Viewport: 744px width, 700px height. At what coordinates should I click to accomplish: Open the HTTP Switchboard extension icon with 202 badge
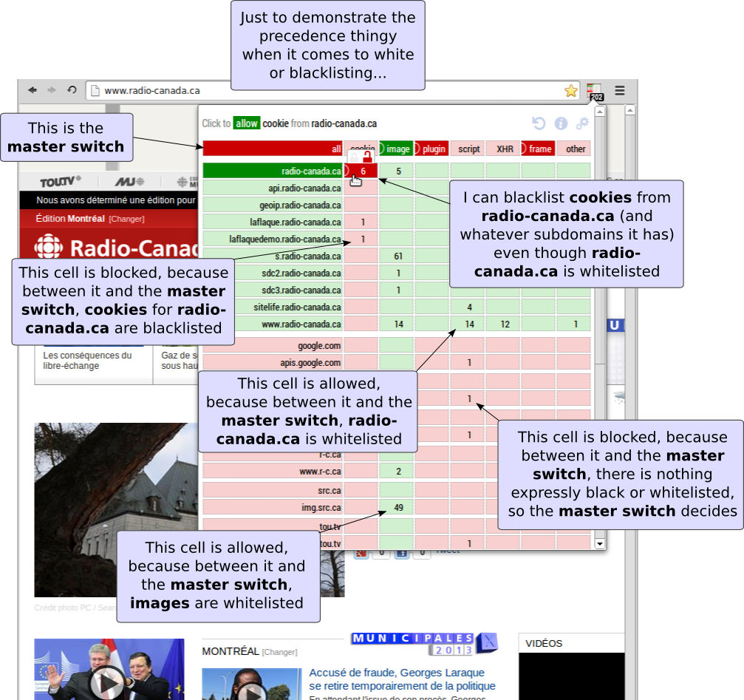594,92
